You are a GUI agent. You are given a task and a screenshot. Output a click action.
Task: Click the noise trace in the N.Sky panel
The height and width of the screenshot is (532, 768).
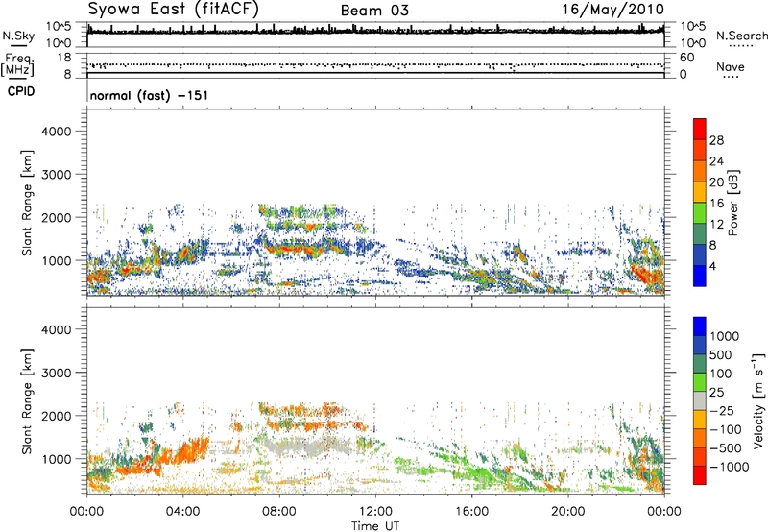[x=375, y=31]
